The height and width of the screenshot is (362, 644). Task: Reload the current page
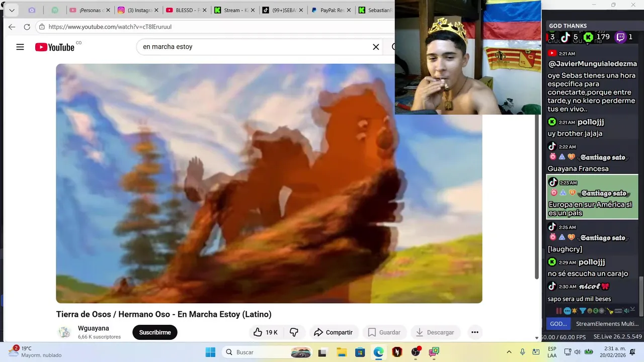(x=27, y=27)
